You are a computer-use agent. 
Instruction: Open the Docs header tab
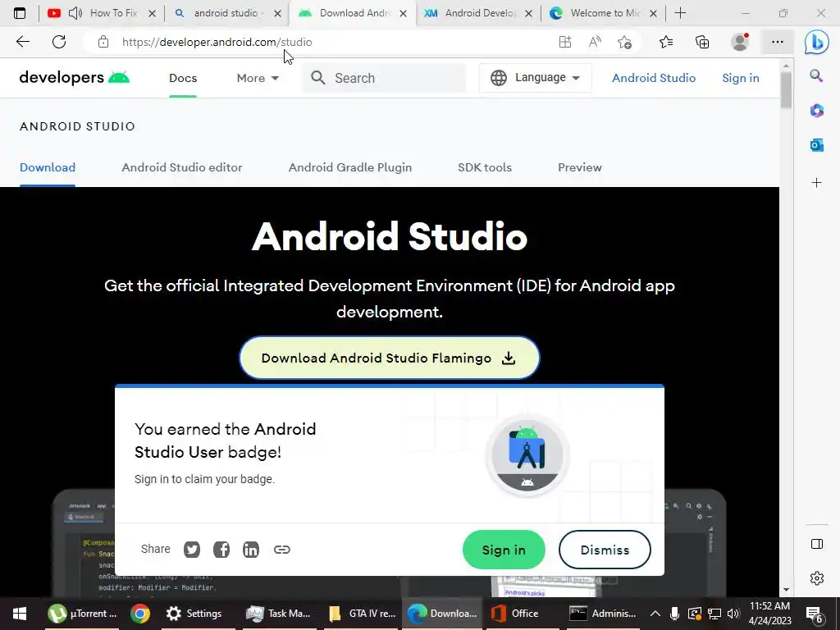tap(183, 78)
